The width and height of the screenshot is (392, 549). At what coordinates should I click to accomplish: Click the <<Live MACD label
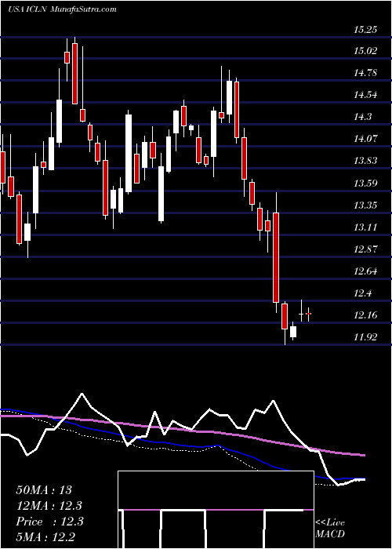click(x=330, y=528)
